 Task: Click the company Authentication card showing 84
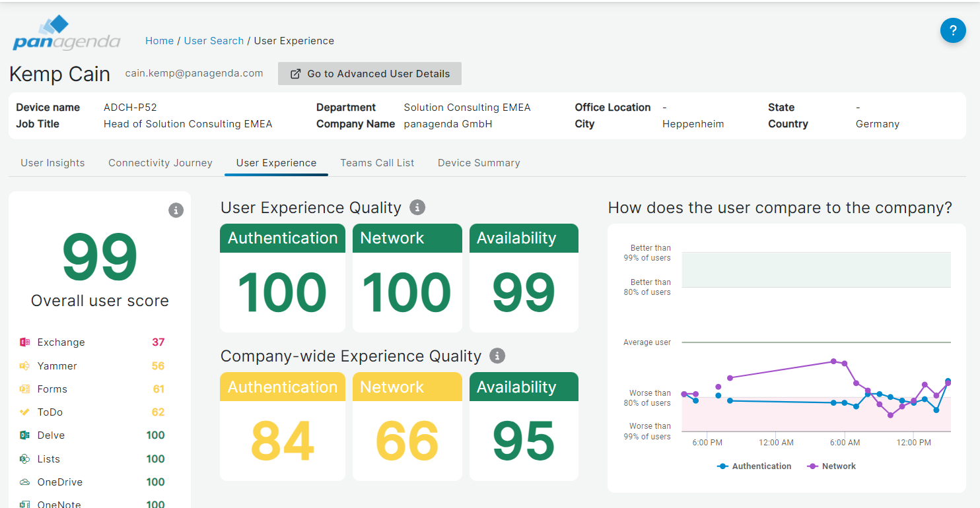coord(283,426)
